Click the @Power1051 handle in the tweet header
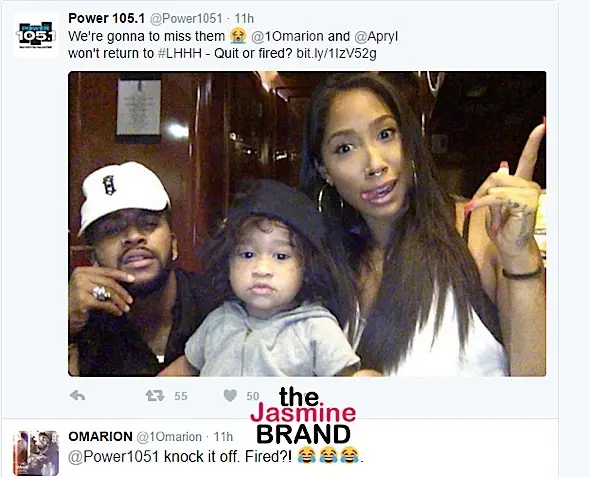Viewport: 590px width, 477px height. 186,18
